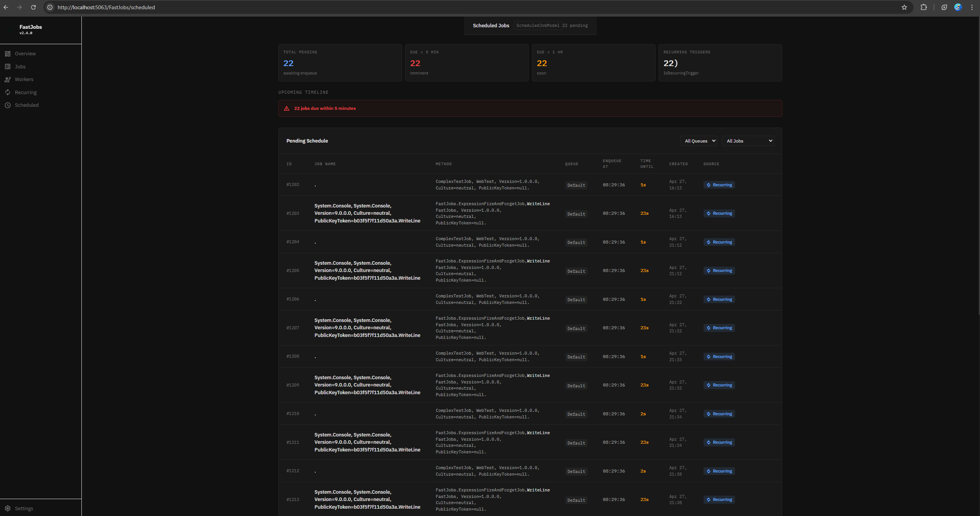
Task: Reload the page
Action: pyautogui.click(x=33, y=7)
